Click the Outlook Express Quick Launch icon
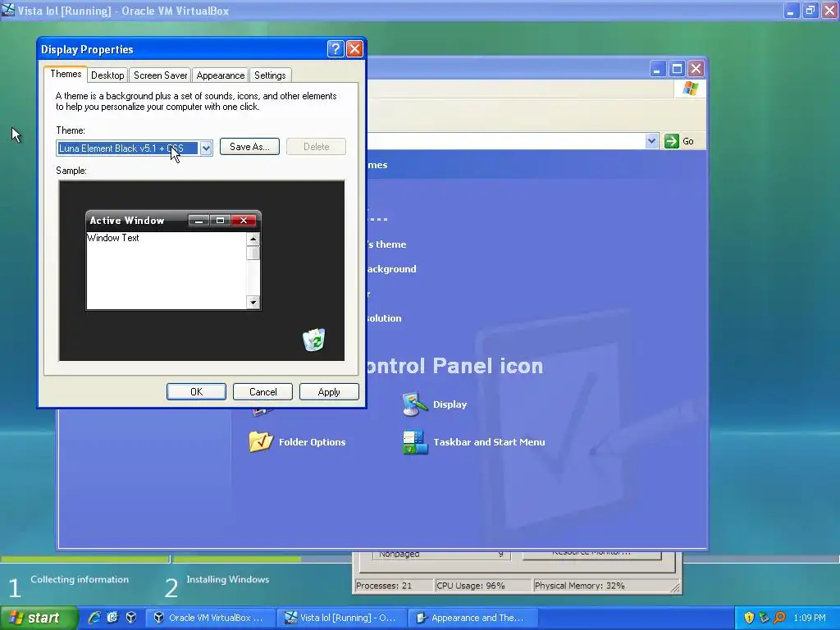Image resolution: width=840 pixels, height=630 pixels. pyautogui.click(x=112, y=618)
